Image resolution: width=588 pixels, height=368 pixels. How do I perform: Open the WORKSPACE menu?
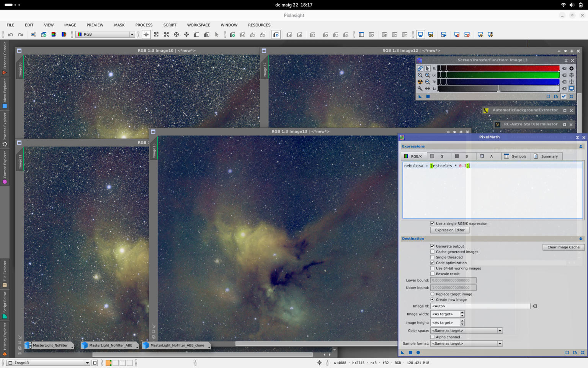click(198, 25)
